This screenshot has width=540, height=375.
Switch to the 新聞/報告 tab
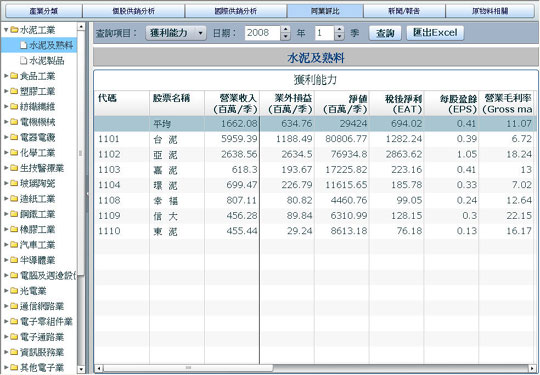point(404,11)
